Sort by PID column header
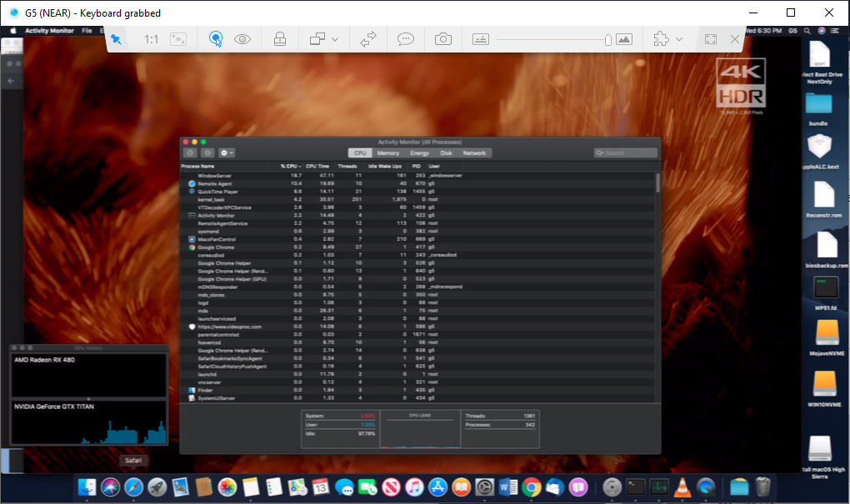This screenshot has height=504, width=850. tap(417, 167)
